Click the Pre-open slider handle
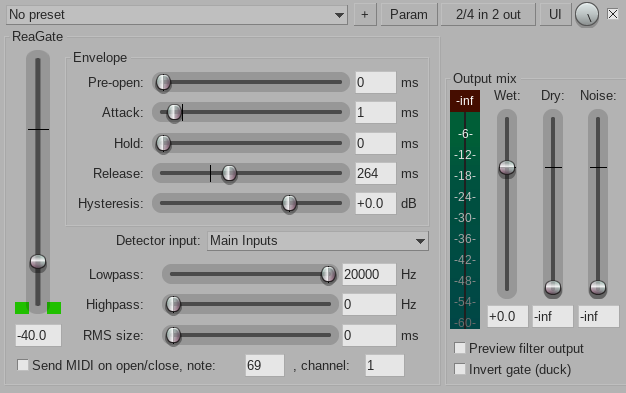 pyautogui.click(x=163, y=82)
